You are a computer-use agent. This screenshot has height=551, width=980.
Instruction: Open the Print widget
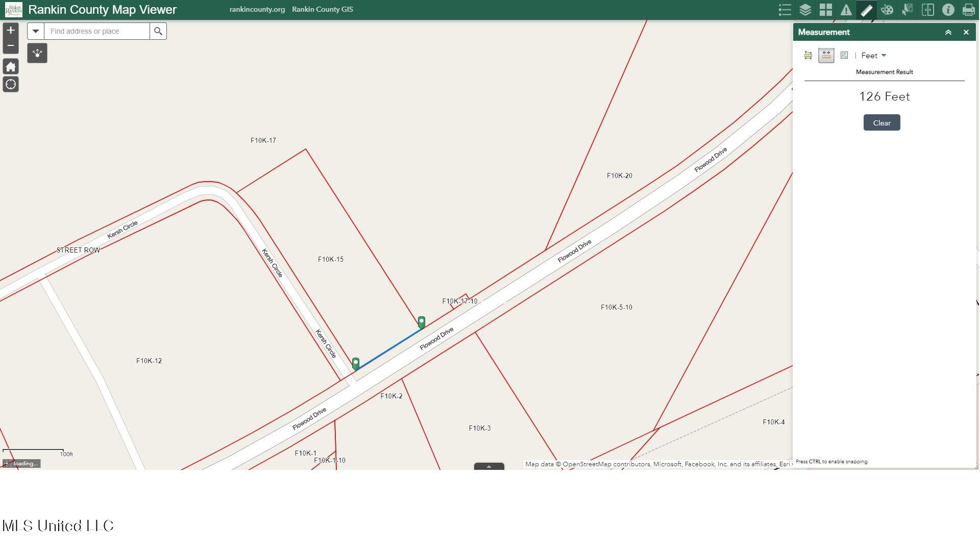(x=968, y=10)
